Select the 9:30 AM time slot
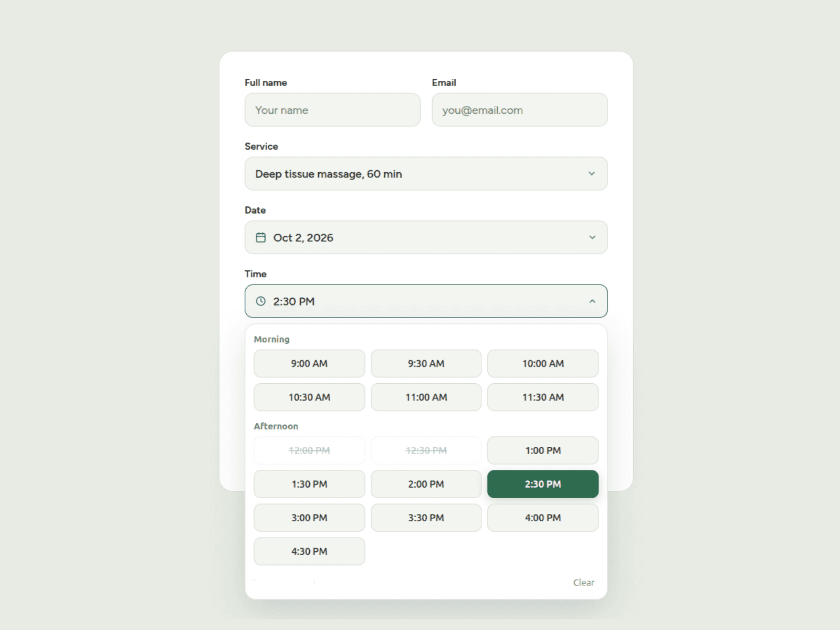Image resolution: width=840 pixels, height=630 pixels. click(426, 363)
